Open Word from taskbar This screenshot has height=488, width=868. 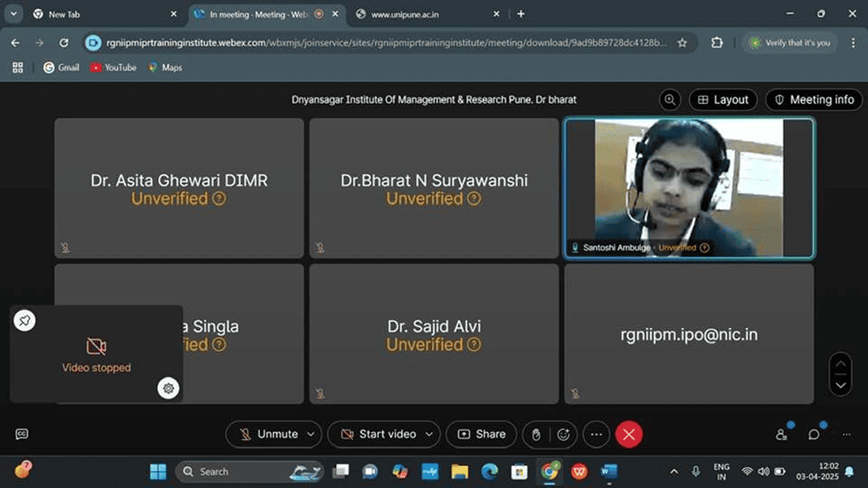tap(609, 472)
